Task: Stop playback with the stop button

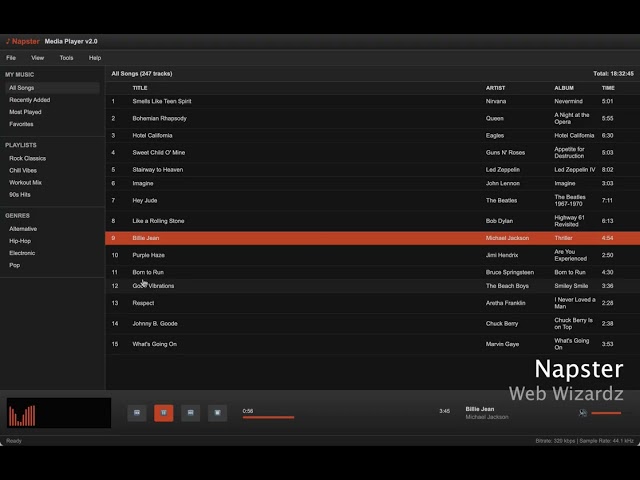Action: pyautogui.click(x=217, y=413)
